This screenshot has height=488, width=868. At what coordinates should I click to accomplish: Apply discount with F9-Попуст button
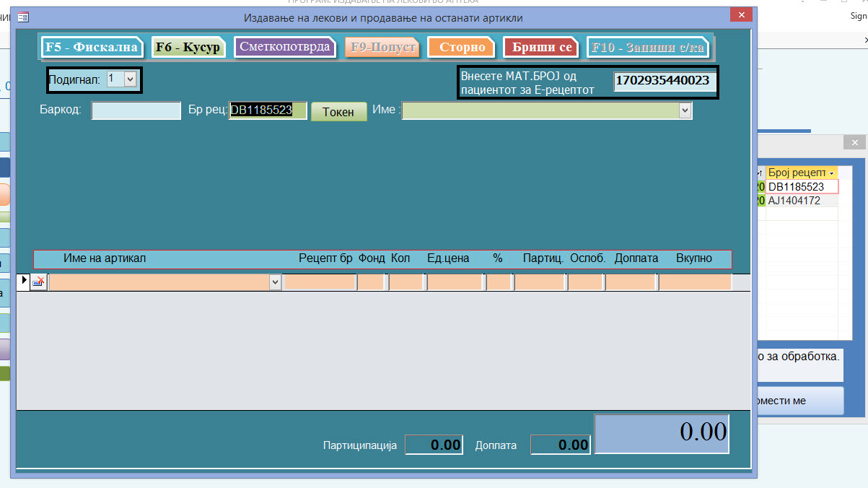click(382, 47)
